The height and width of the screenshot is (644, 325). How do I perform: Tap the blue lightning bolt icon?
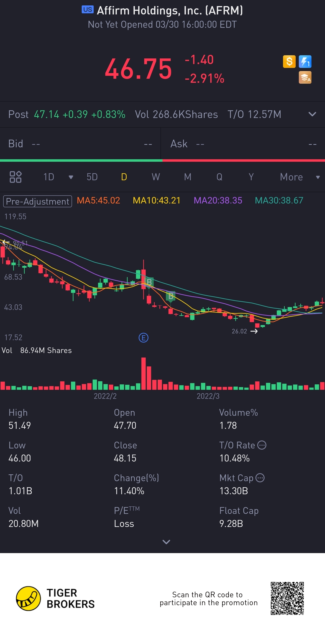(305, 62)
